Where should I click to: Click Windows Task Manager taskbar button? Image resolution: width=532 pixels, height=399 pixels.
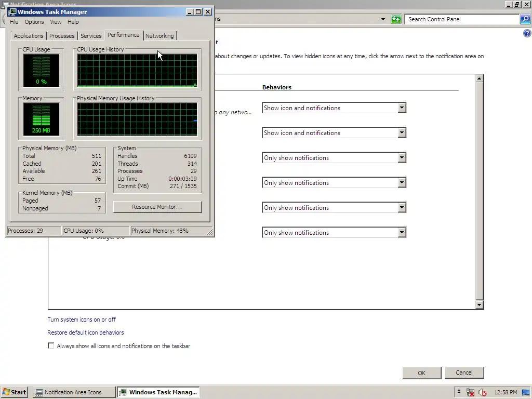pyautogui.click(x=158, y=392)
